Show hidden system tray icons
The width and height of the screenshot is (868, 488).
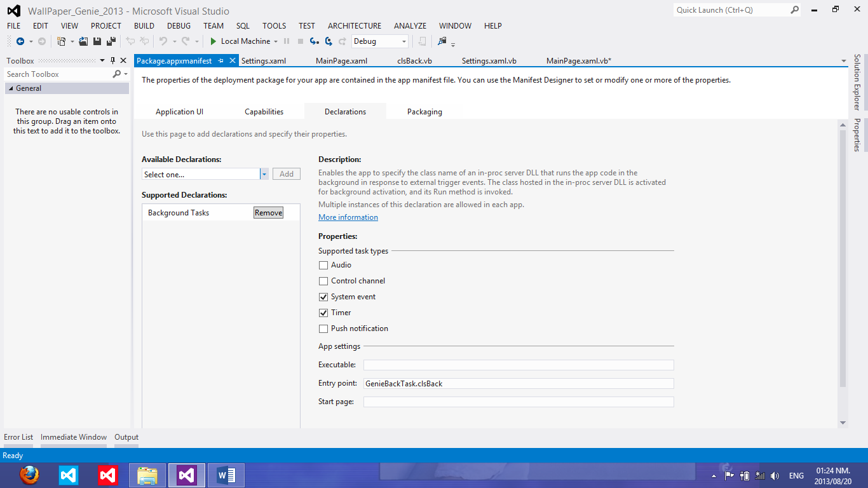714,475
